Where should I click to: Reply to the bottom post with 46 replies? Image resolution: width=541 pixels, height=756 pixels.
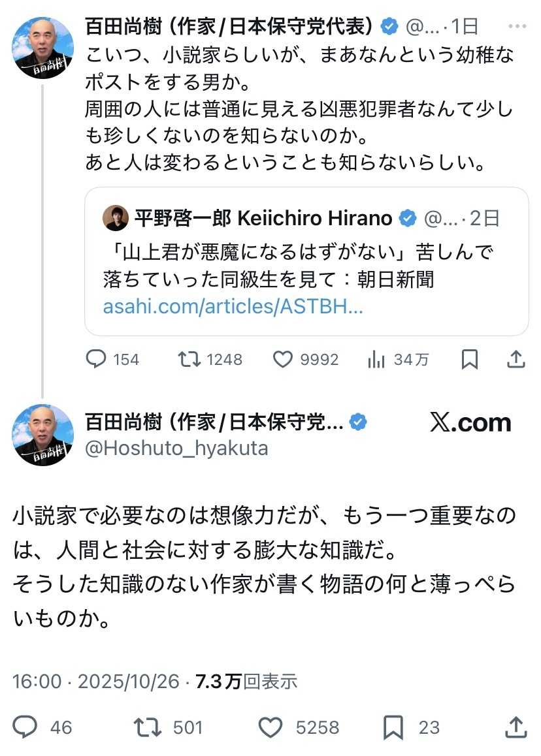pyautogui.click(x=26, y=727)
